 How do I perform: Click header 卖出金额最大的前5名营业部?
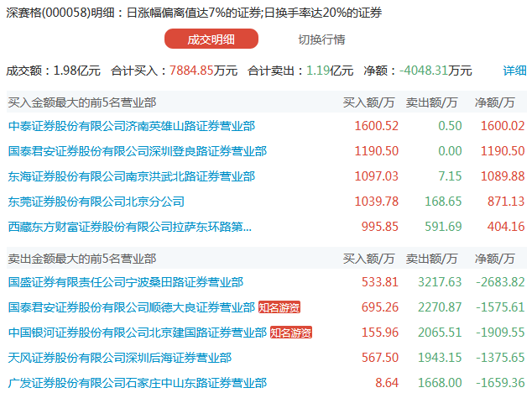click(x=82, y=259)
